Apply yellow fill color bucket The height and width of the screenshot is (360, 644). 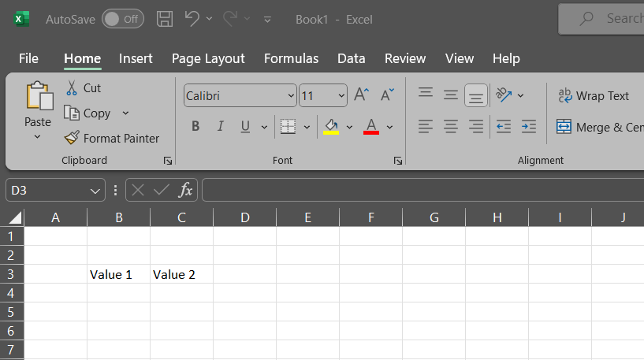(331, 126)
